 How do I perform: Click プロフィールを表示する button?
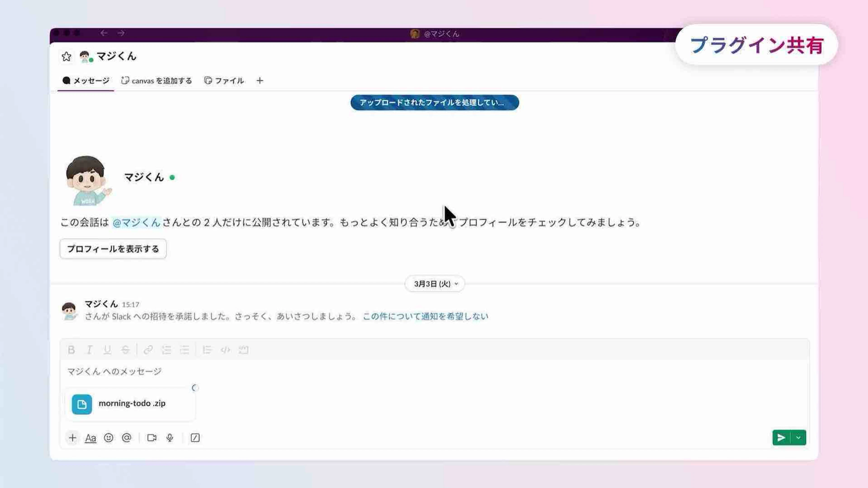pyautogui.click(x=113, y=249)
